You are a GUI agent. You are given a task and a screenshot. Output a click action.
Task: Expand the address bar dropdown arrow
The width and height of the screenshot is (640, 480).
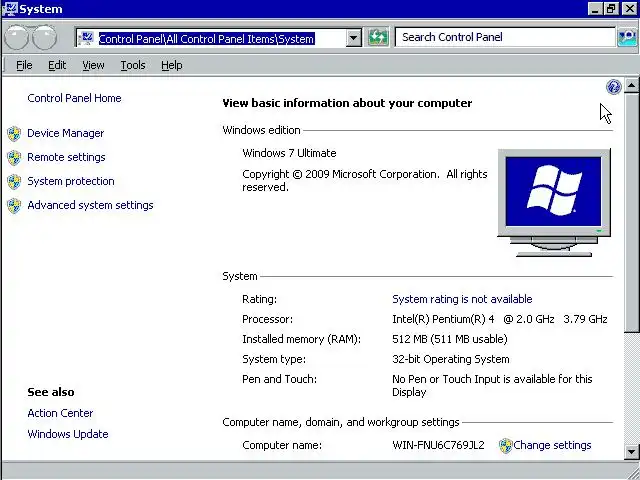[353, 38]
